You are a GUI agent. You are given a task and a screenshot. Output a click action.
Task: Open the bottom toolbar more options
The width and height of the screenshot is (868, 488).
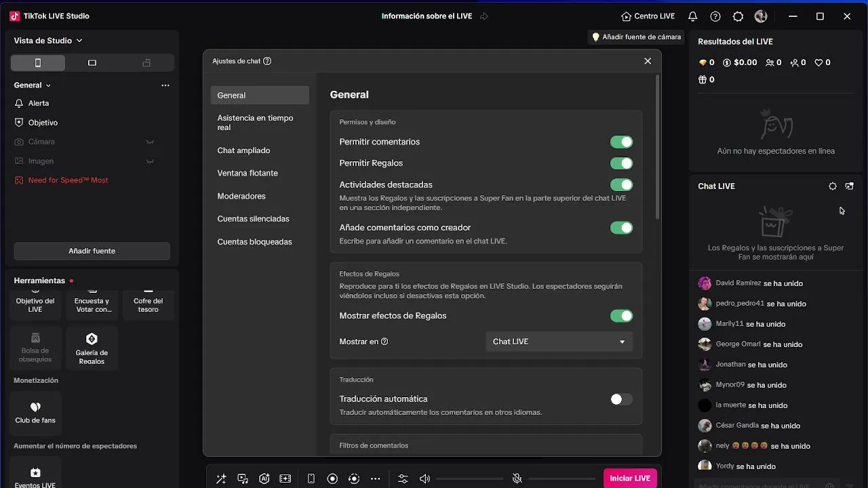tap(376, 479)
